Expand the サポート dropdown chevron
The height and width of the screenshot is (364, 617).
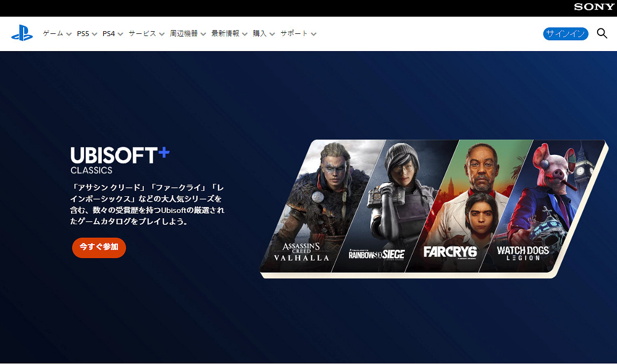314,33
